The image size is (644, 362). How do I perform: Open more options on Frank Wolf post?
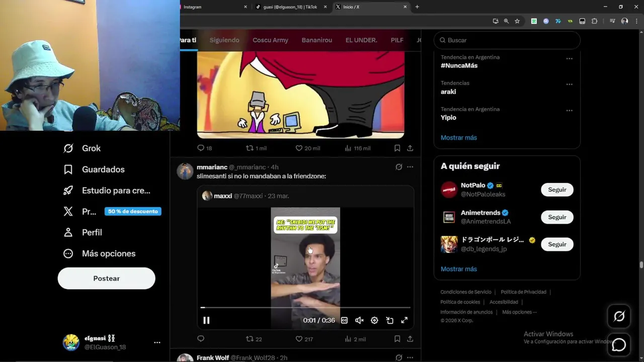point(410,357)
